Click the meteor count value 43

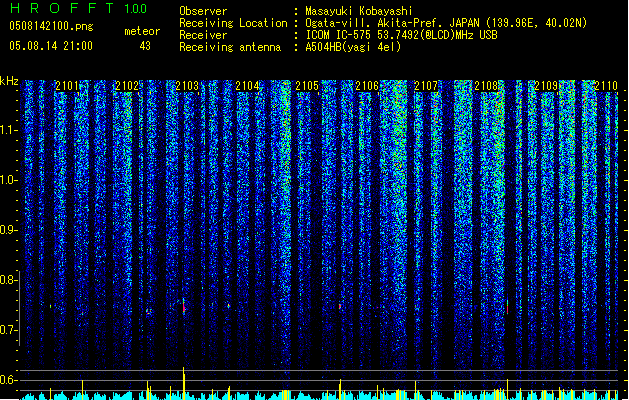(145, 46)
